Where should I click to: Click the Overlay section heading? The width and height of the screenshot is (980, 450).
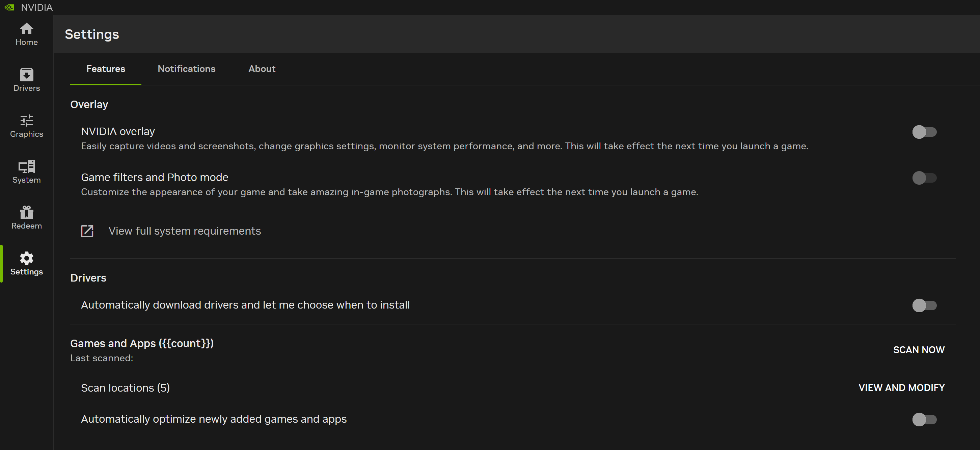(89, 104)
